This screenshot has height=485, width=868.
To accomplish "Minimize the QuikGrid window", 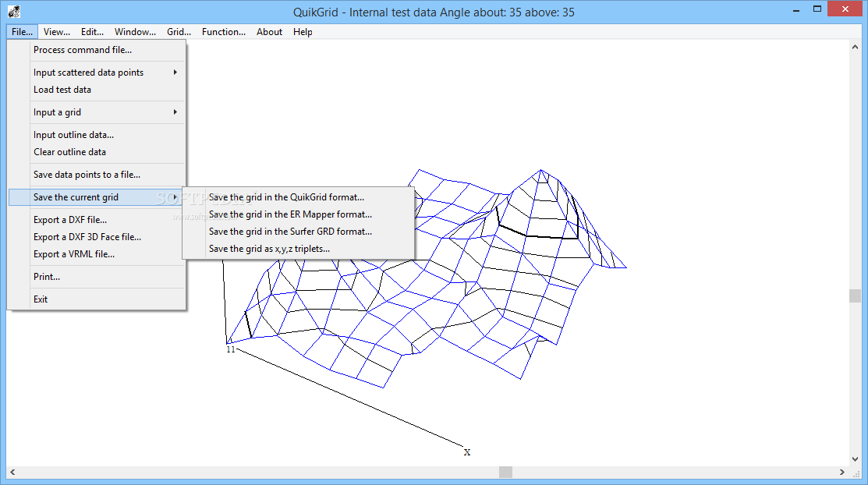I will (x=796, y=9).
